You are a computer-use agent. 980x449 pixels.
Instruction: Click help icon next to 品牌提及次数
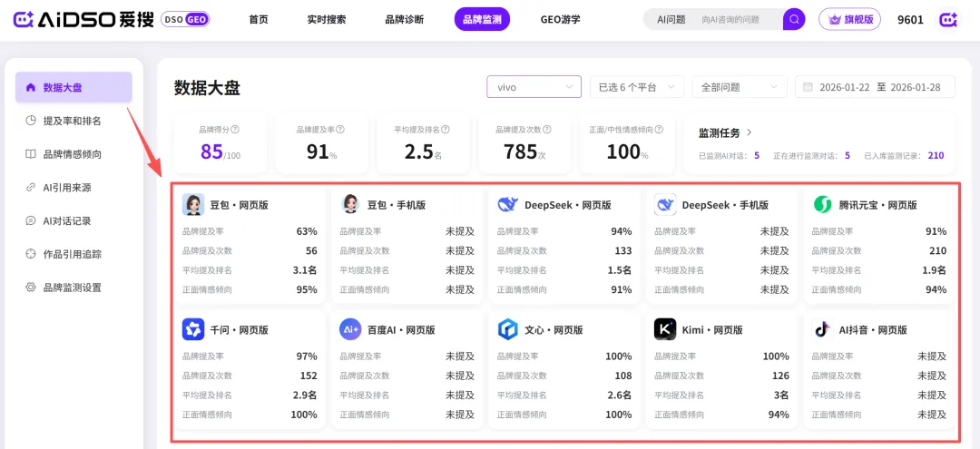pos(547,130)
